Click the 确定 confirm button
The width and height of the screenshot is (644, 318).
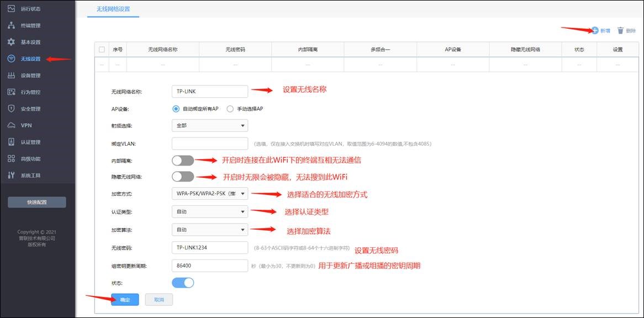point(125,300)
